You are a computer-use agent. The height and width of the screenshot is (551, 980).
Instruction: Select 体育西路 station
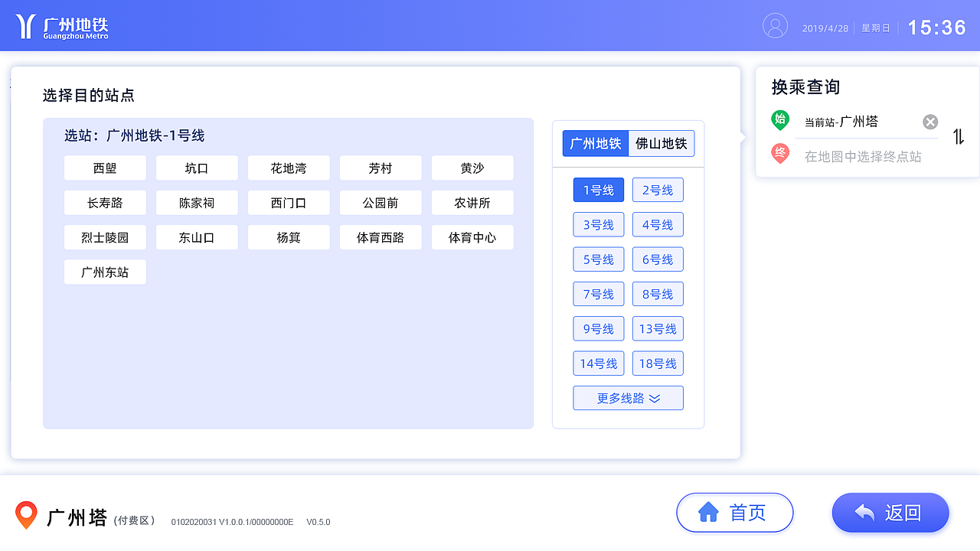point(381,237)
